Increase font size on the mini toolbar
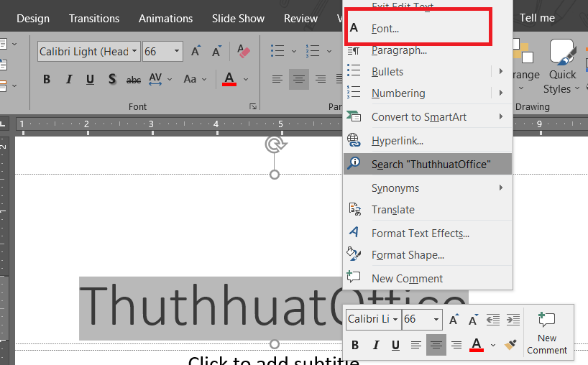The width and height of the screenshot is (588, 365). pyautogui.click(x=454, y=319)
